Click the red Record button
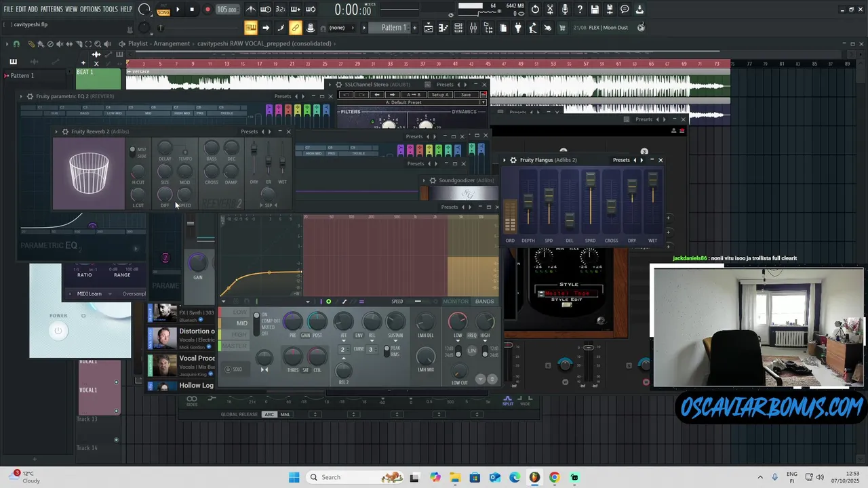 (x=207, y=9)
